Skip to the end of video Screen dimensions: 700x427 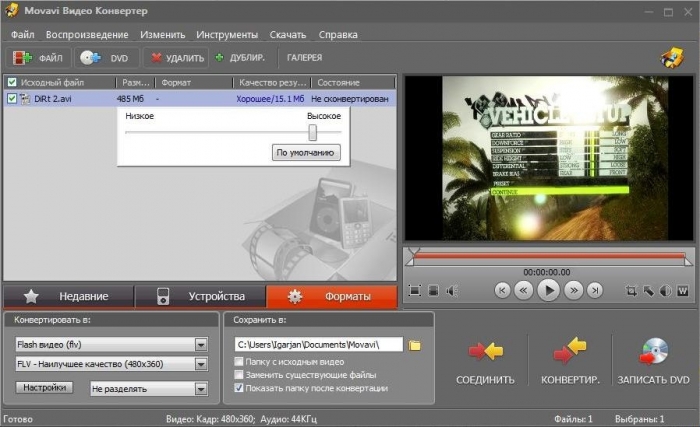coord(595,291)
